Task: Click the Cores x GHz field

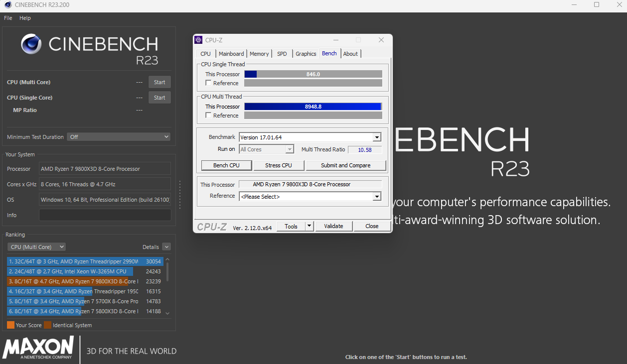Action: (x=105, y=184)
